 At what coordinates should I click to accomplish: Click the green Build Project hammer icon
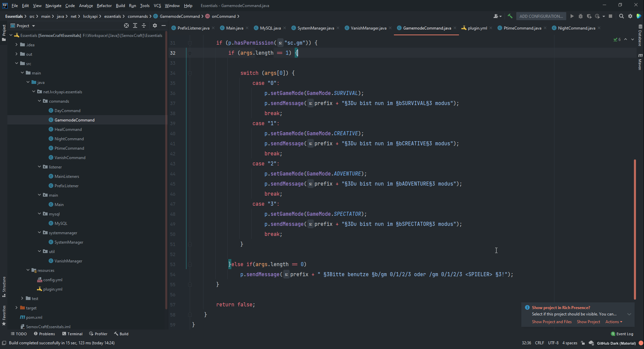click(x=510, y=16)
